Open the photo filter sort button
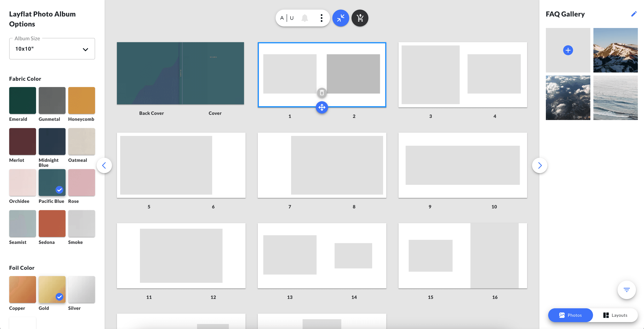The height and width of the screenshot is (329, 644). pos(626,290)
